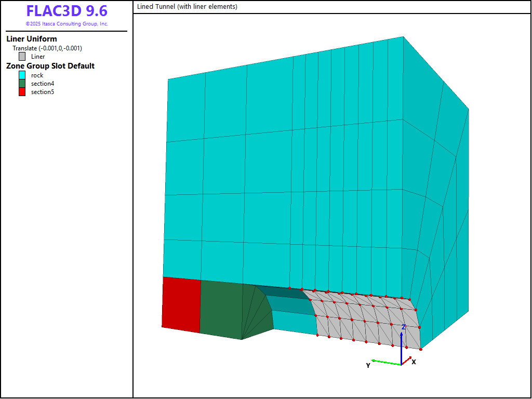Click the 'section5' legend label
This screenshot has width=532, height=399.
point(43,92)
